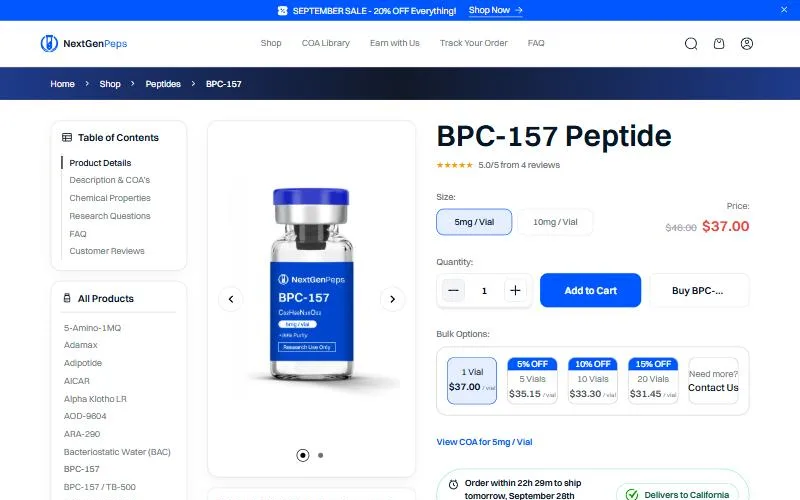This screenshot has width=800, height=500.
Task: Jump to Customer Reviews section
Action: click(107, 251)
